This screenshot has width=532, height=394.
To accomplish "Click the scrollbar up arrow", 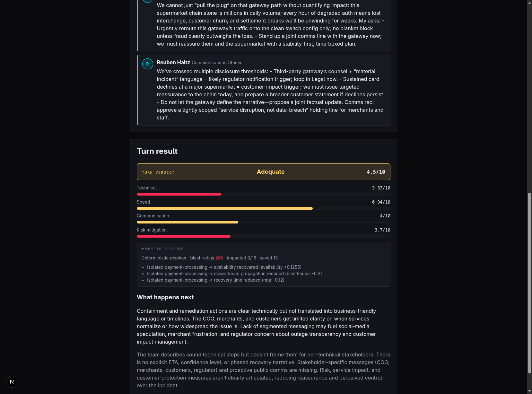I will click(x=529, y=3).
